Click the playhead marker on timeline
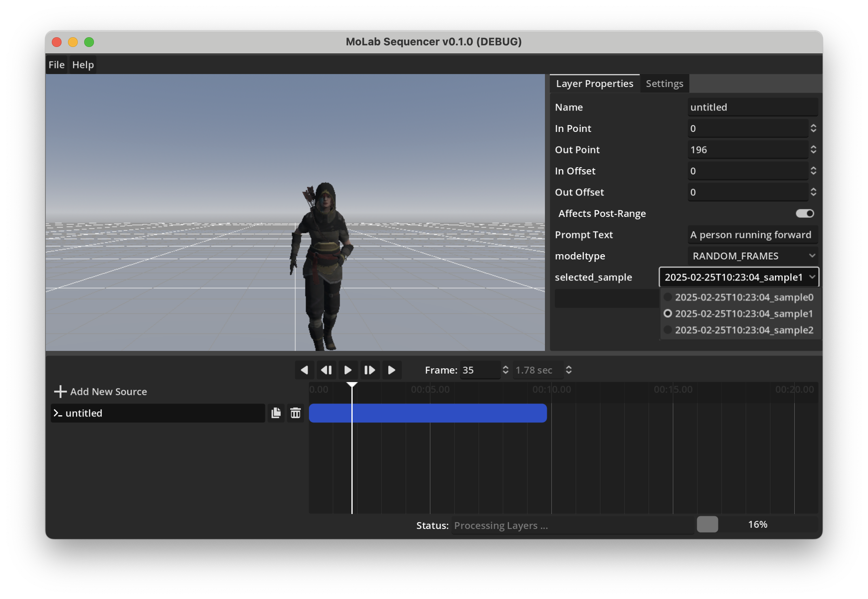Viewport: 868px width, 599px height. [x=352, y=385]
